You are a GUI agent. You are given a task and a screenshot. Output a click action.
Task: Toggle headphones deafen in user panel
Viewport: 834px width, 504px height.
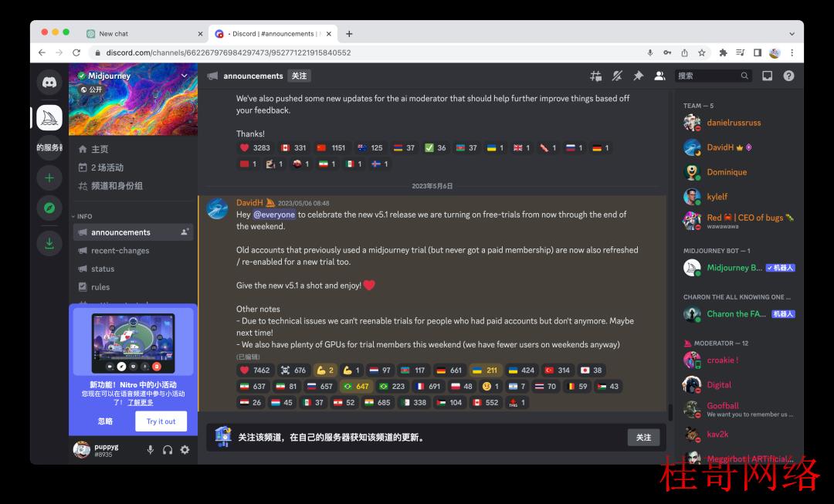(x=168, y=450)
